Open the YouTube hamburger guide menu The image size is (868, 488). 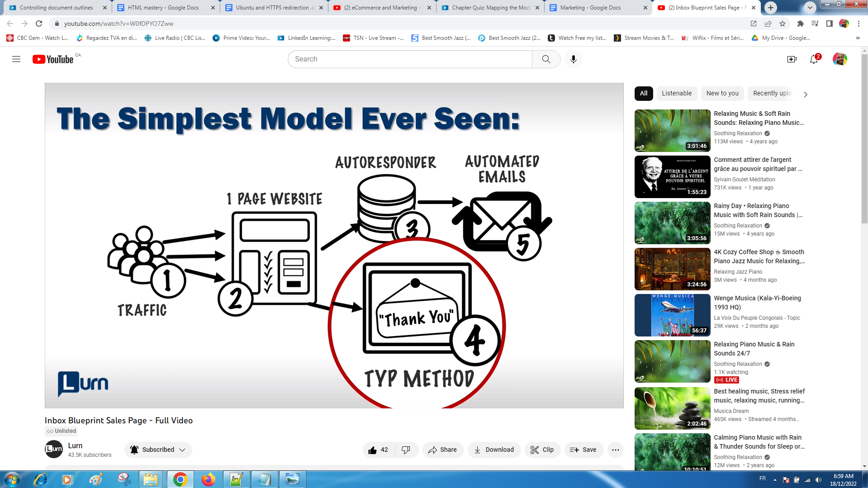pyautogui.click(x=16, y=59)
